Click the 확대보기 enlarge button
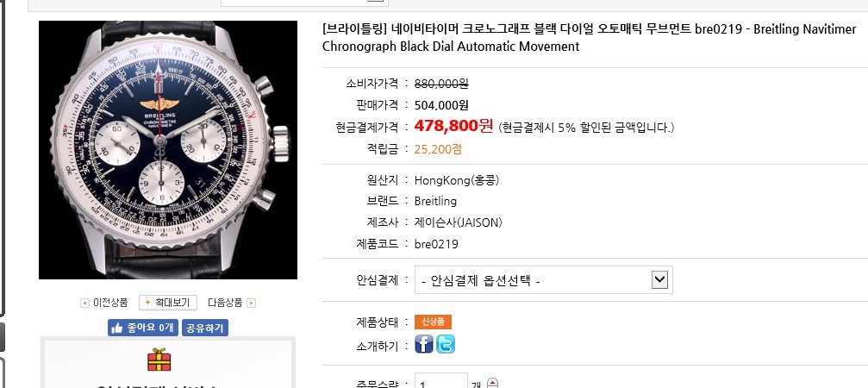The image size is (868, 388). tap(168, 303)
